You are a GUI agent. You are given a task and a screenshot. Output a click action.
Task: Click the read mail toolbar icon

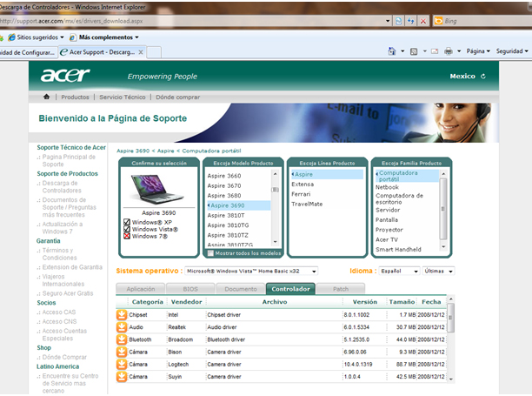pos(435,51)
